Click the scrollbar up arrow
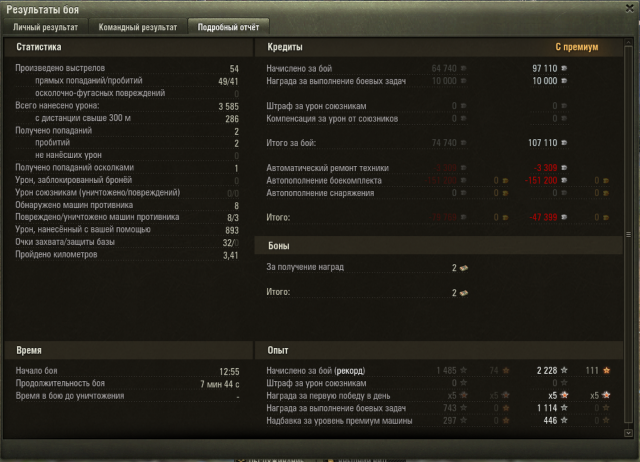 pos(629,42)
